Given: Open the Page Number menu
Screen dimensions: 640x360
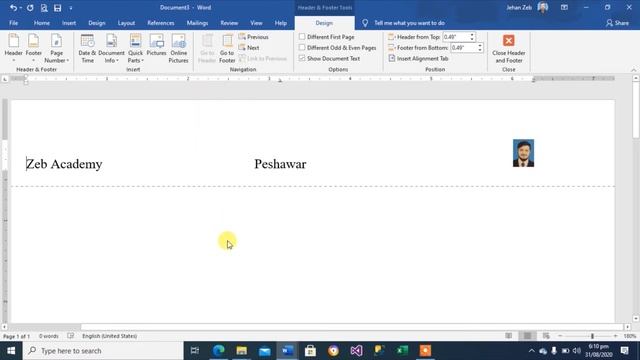Looking at the screenshot, I should pyautogui.click(x=56, y=48).
